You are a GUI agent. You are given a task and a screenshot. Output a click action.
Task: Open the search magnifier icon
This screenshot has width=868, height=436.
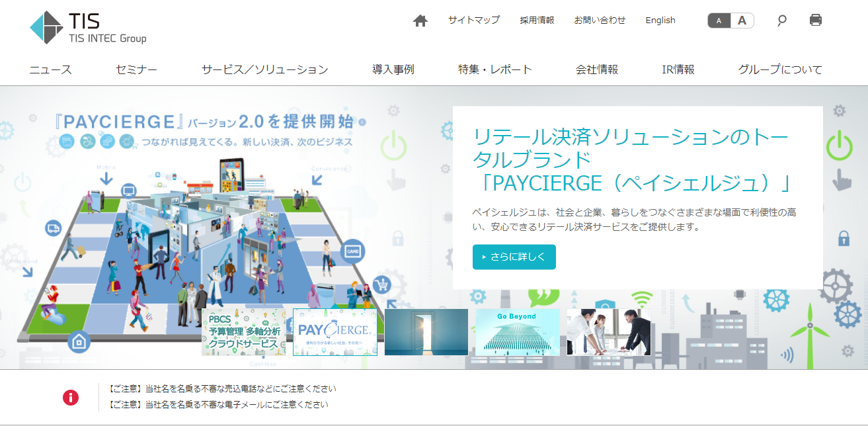pyautogui.click(x=782, y=21)
